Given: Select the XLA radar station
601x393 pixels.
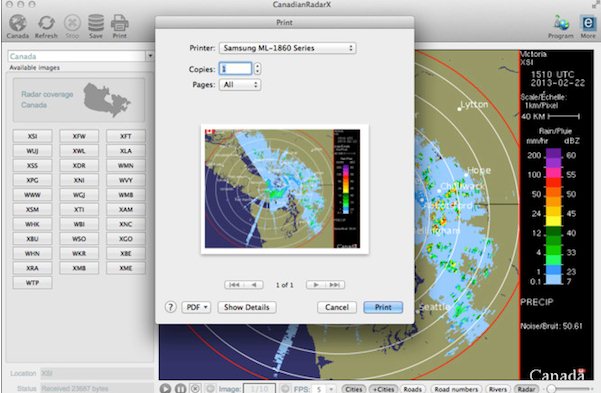Looking at the screenshot, I should coord(126,151).
